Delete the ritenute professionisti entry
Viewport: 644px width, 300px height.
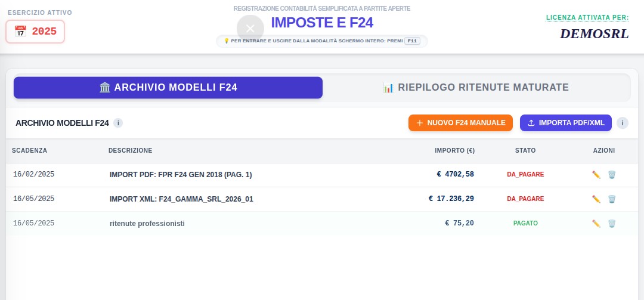611,224
